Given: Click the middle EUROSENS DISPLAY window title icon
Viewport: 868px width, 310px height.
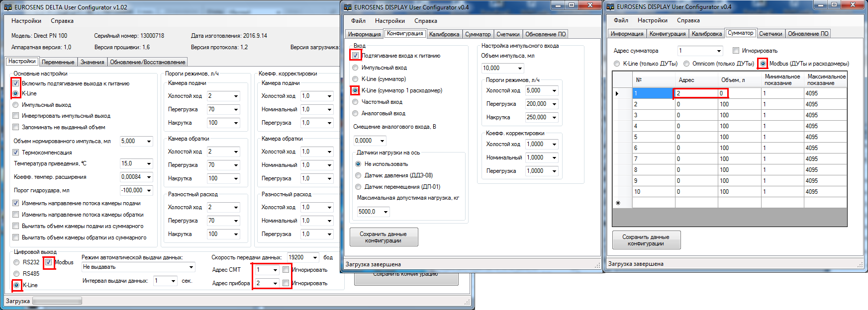Looking at the screenshot, I should click(348, 7).
